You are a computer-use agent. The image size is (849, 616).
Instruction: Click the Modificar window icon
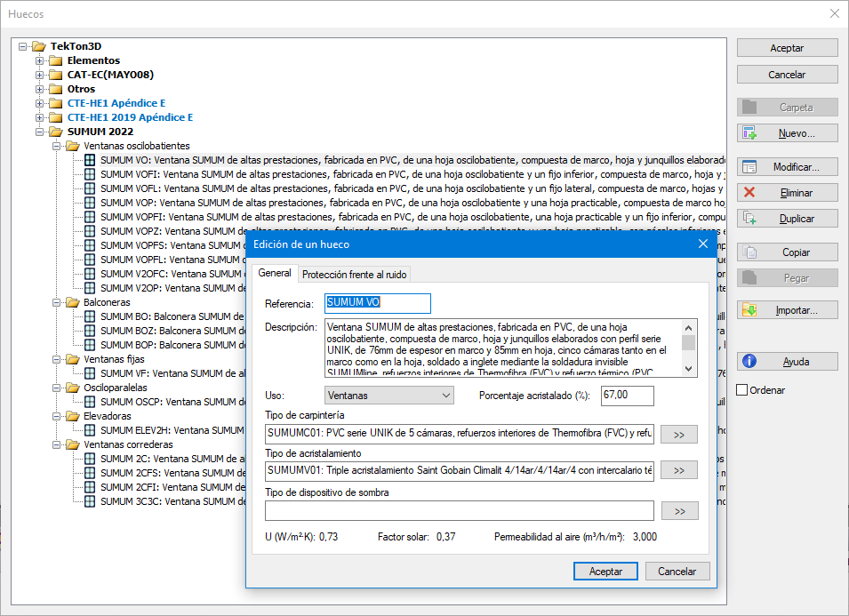(749, 167)
